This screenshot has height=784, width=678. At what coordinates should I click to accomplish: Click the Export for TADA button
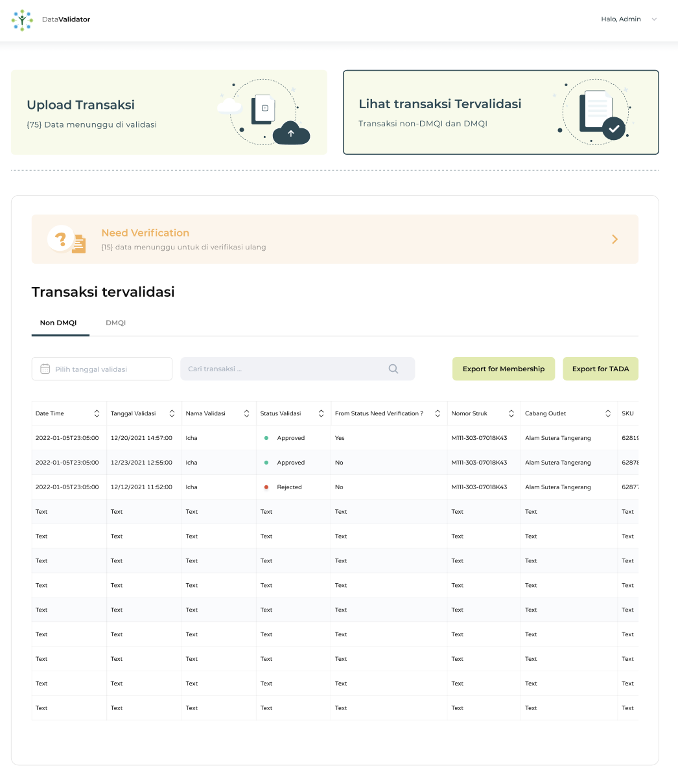coord(601,369)
